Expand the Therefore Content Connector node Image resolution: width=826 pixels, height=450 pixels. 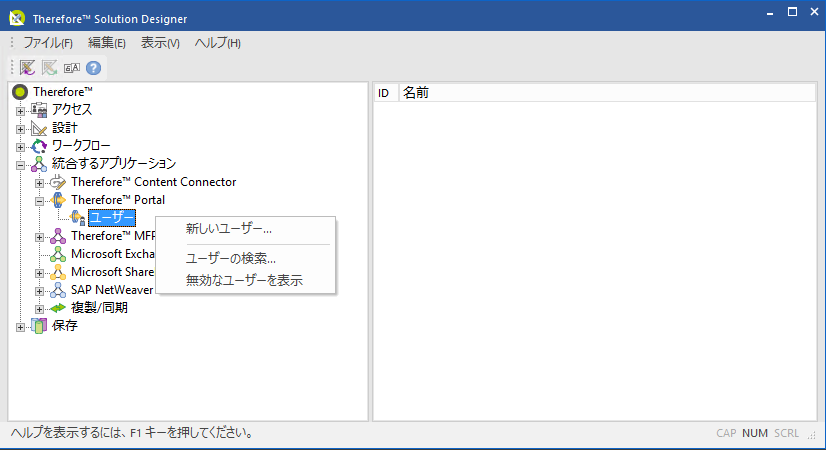pyautogui.click(x=40, y=183)
